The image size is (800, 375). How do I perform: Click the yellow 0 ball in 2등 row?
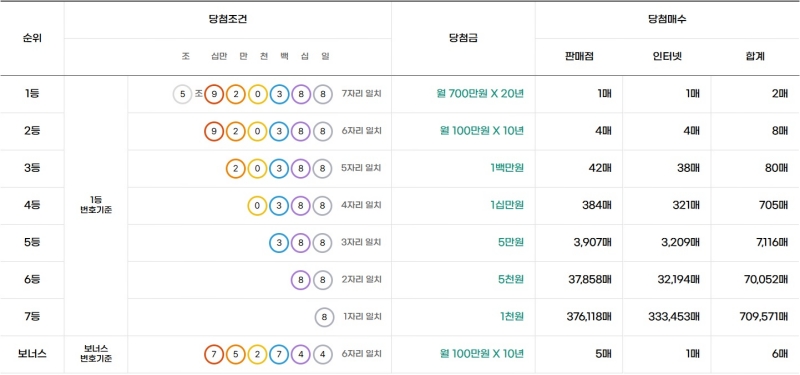[258, 131]
